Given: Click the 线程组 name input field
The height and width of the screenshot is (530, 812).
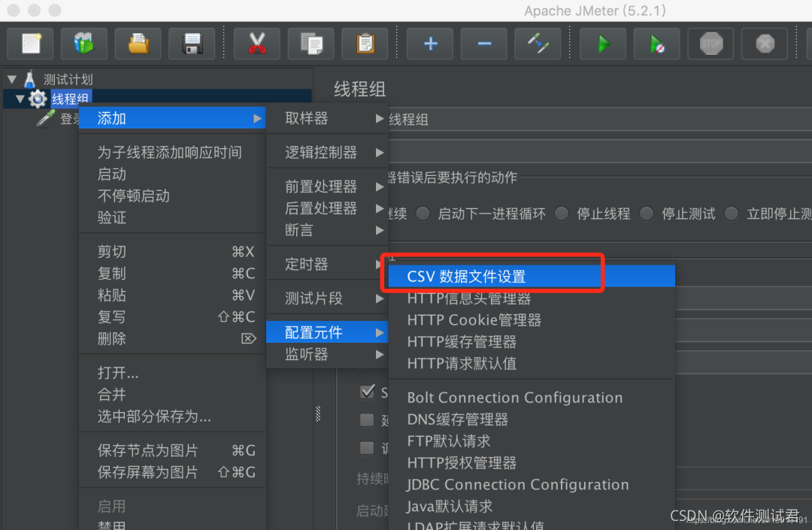Looking at the screenshot, I should pyautogui.click(x=598, y=120).
